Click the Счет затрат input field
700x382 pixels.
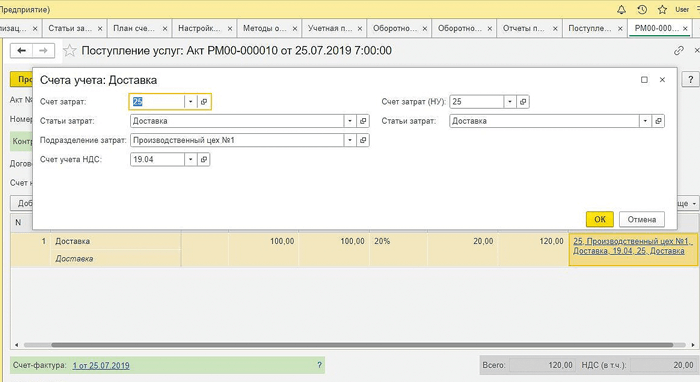pos(157,102)
